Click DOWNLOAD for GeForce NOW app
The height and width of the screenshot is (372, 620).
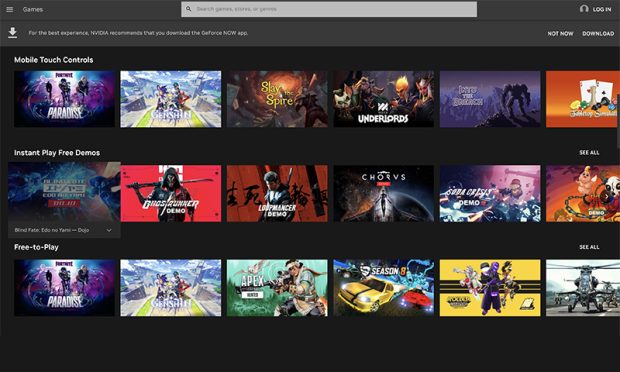point(598,34)
